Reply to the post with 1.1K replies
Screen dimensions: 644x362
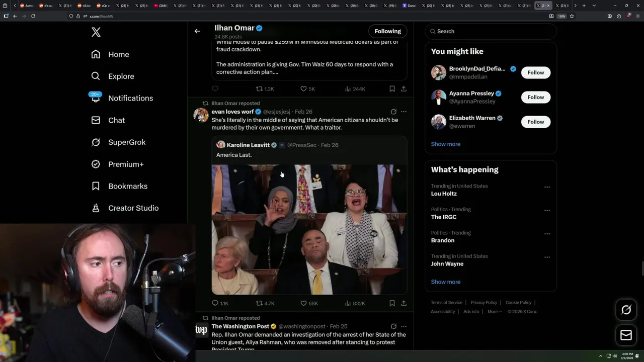[220, 303]
